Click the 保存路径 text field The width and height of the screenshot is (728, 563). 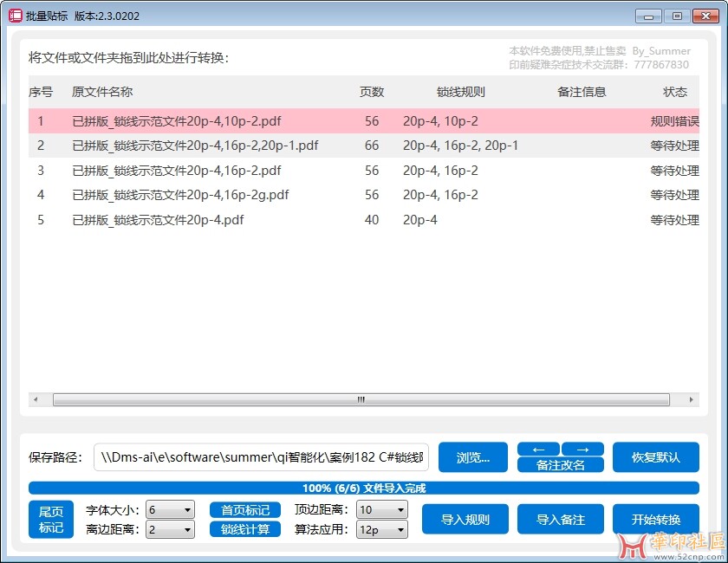(x=261, y=457)
